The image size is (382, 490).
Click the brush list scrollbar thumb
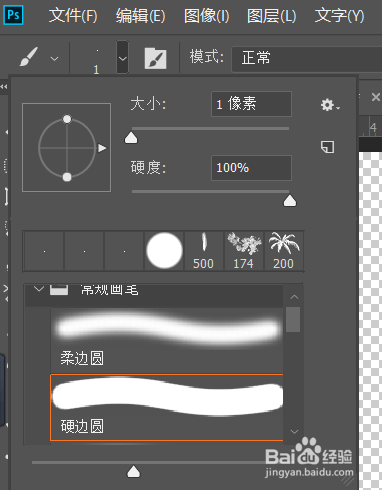(293, 319)
